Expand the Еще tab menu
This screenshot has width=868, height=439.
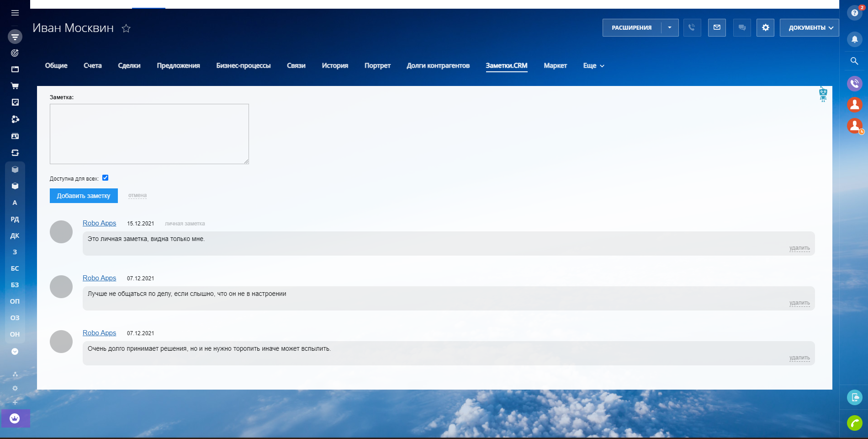coord(593,66)
